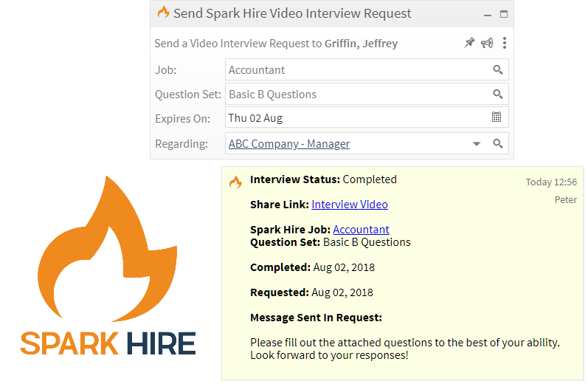
Task: Click the Spark Hire flame icon in title bar
Action: click(163, 12)
